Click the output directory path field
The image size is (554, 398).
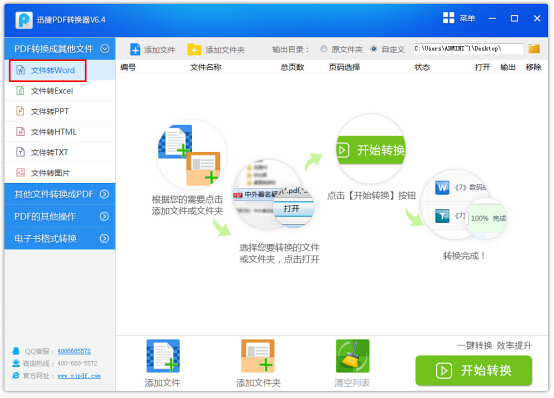coord(468,49)
